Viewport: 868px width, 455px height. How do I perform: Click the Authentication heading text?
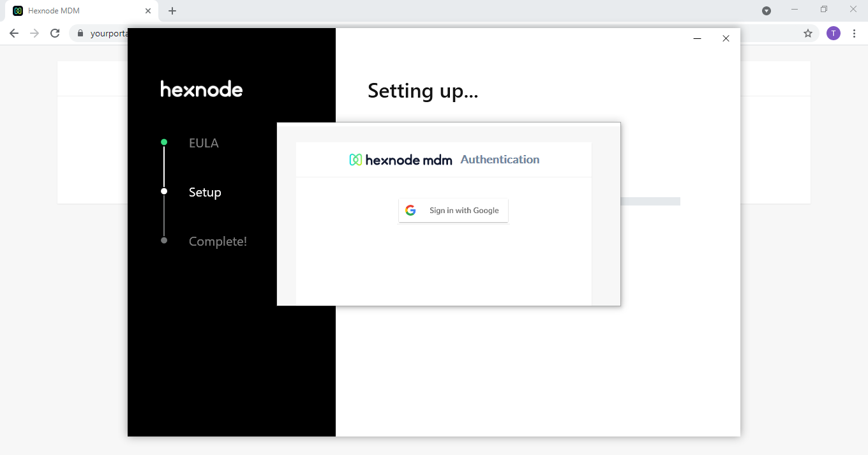point(500,160)
